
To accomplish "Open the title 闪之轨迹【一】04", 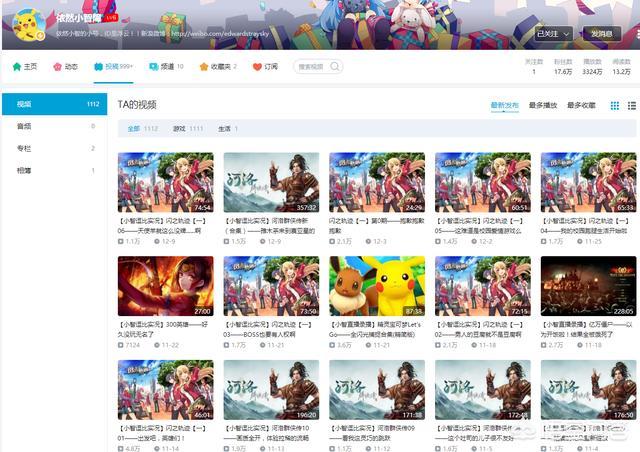I will point(585,226).
